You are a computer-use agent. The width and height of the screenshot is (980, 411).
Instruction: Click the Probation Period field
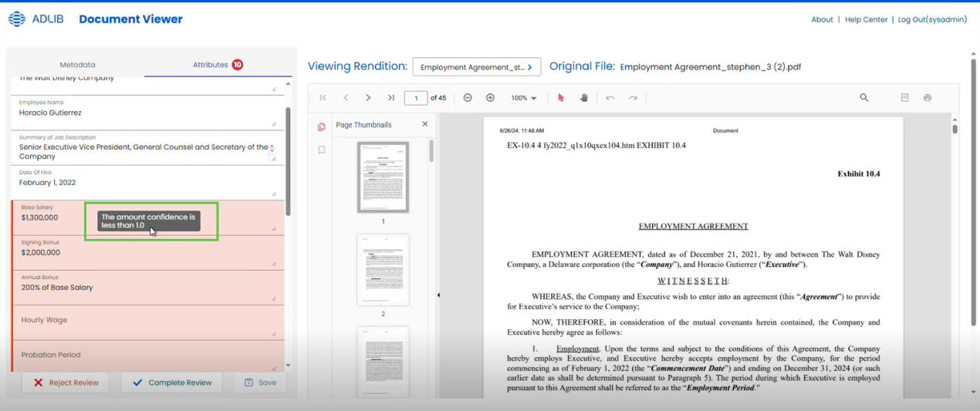tap(148, 355)
